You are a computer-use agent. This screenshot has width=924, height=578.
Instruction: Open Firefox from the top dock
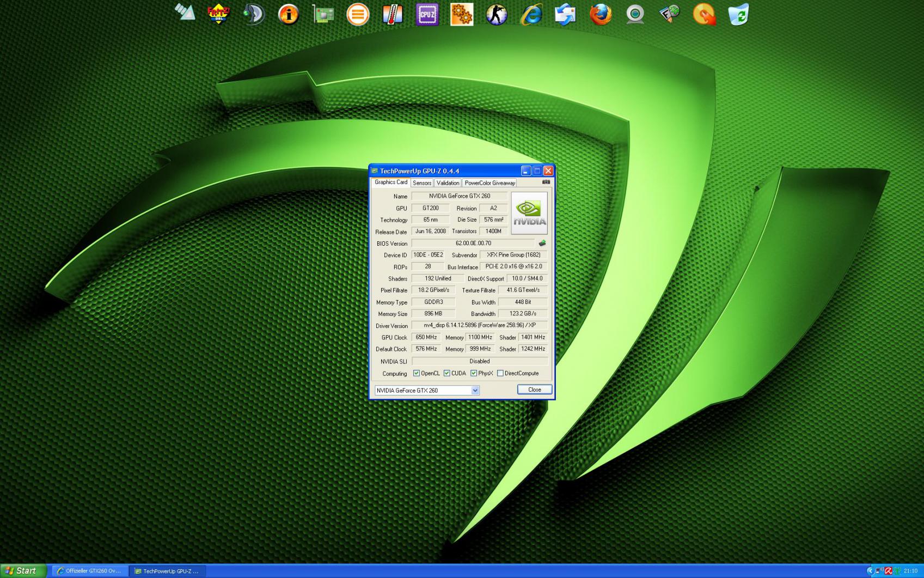pyautogui.click(x=600, y=15)
